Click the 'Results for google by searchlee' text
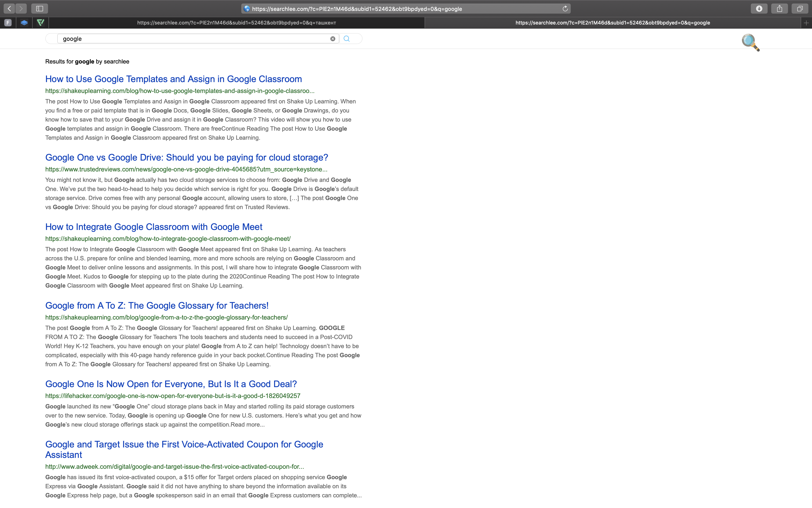Screen dimensions: 812x508 point(87,61)
